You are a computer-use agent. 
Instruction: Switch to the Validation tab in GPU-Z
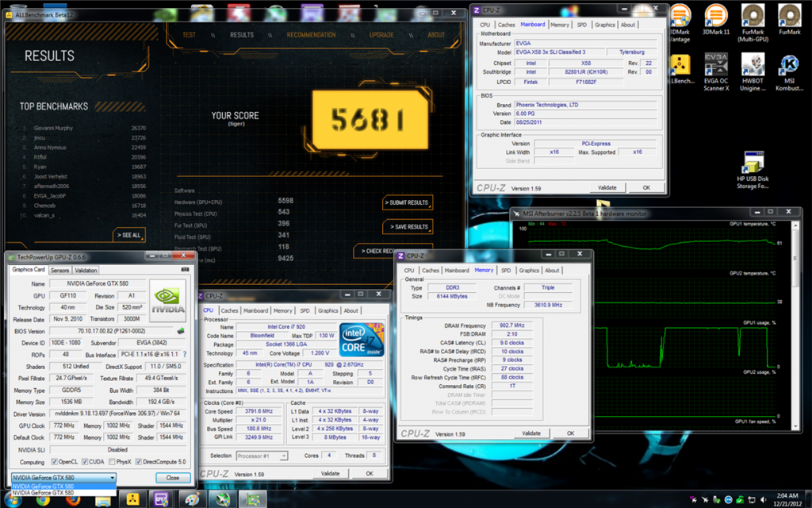coord(86,270)
